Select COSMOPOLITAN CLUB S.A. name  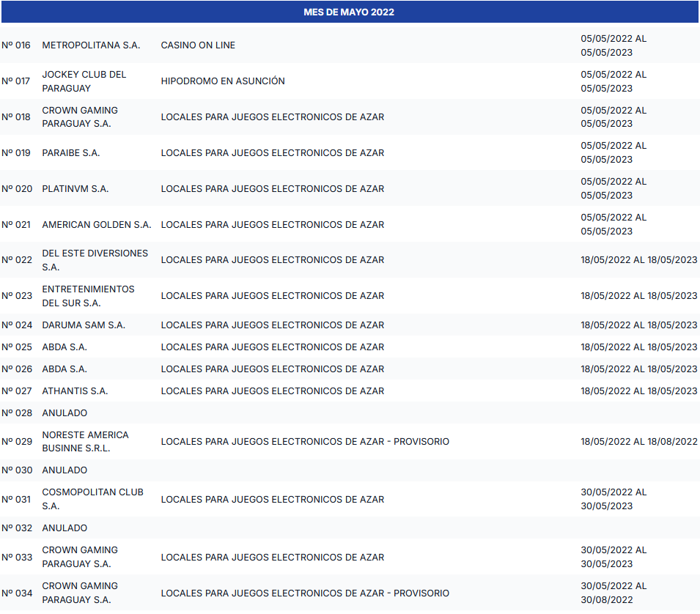(92, 500)
